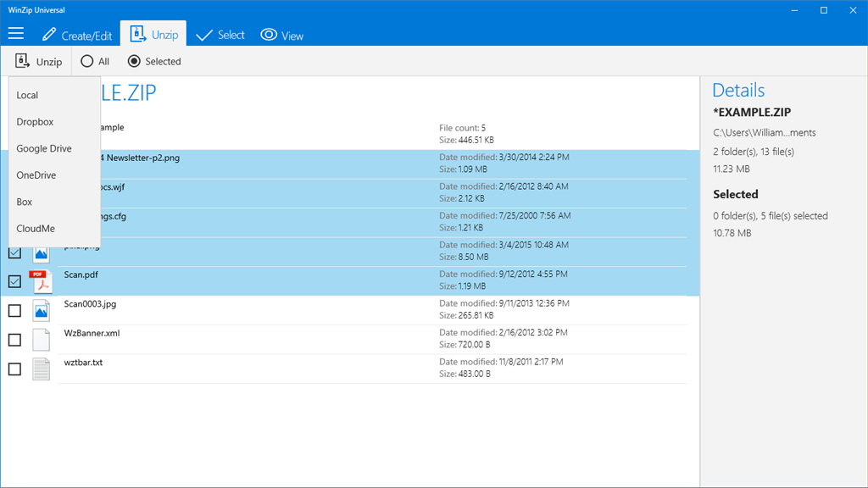Open the View tab

[x=281, y=36]
